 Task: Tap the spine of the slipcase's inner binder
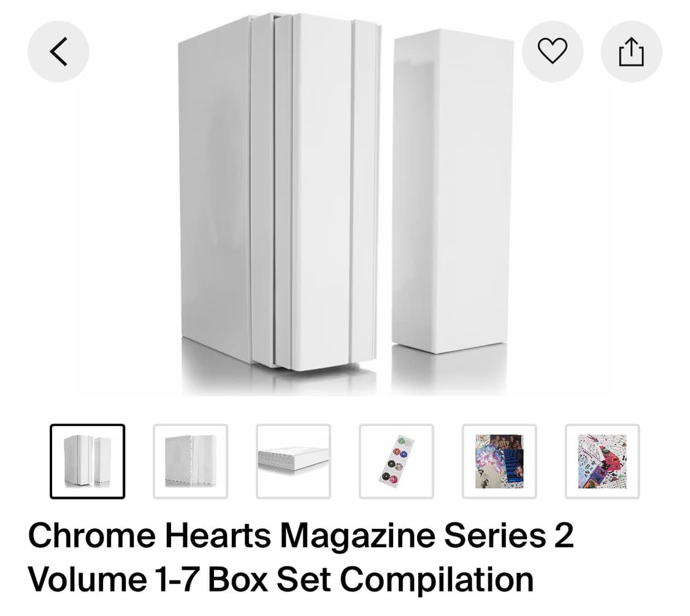[322, 191]
